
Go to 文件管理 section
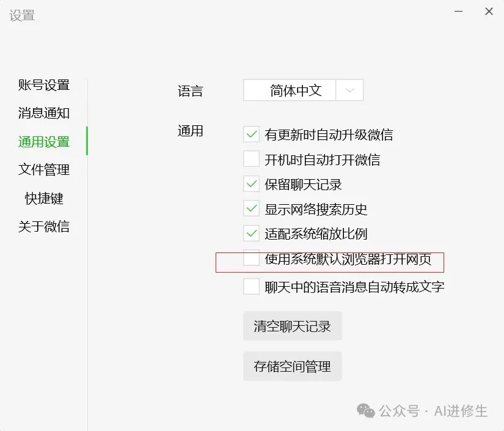[44, 169]
